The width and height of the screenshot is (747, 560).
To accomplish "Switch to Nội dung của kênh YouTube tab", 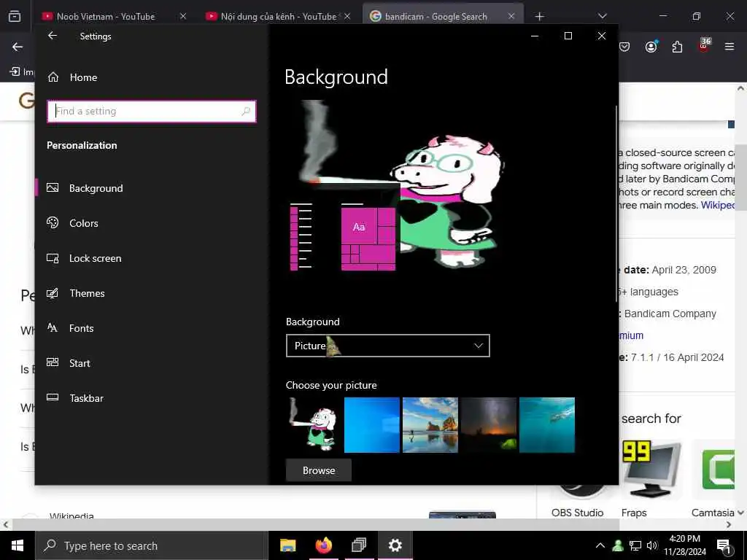I will point(279,16).
